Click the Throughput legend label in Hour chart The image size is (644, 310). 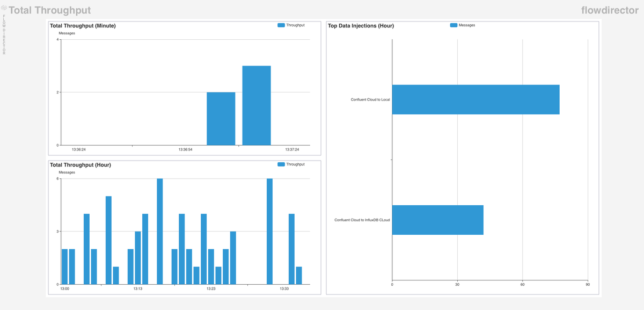tap(295, 164)
